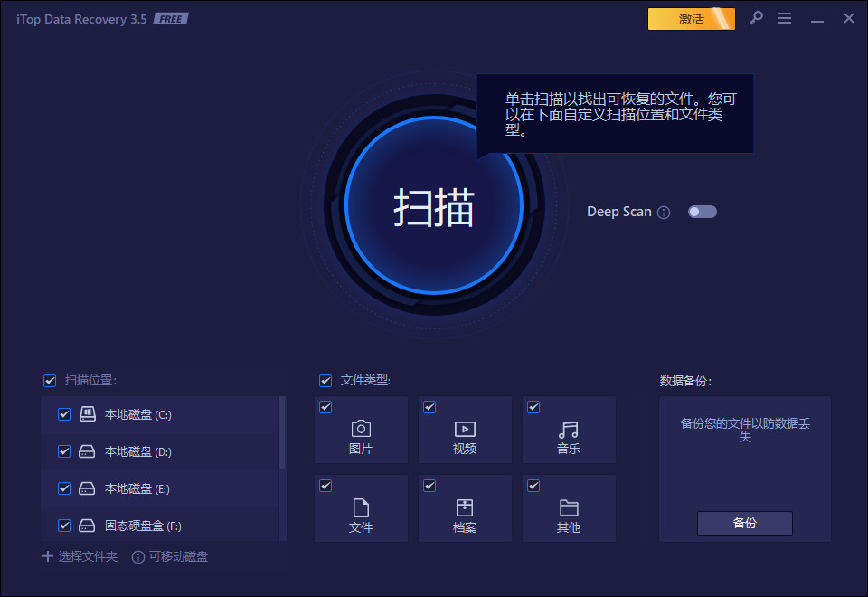Click 可移动磁盘 removable disk link

pyautogui.click(x=178, y=556)
